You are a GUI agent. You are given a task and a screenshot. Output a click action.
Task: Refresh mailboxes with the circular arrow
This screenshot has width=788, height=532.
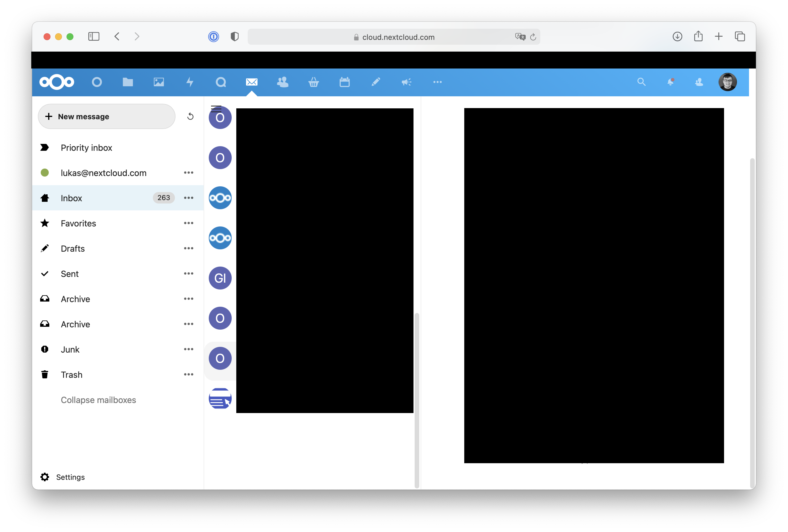[190, 116]
